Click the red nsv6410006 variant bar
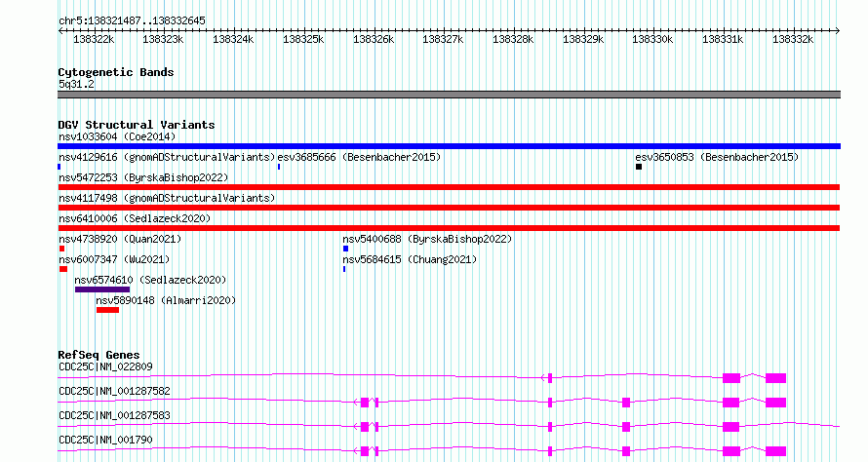This screenshot has width=868, height=462. (449, 228)
